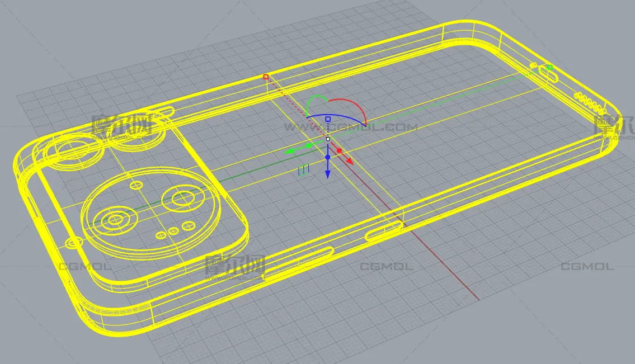
Task: Select the green scale dot on gumball
Action: (309, 145)
